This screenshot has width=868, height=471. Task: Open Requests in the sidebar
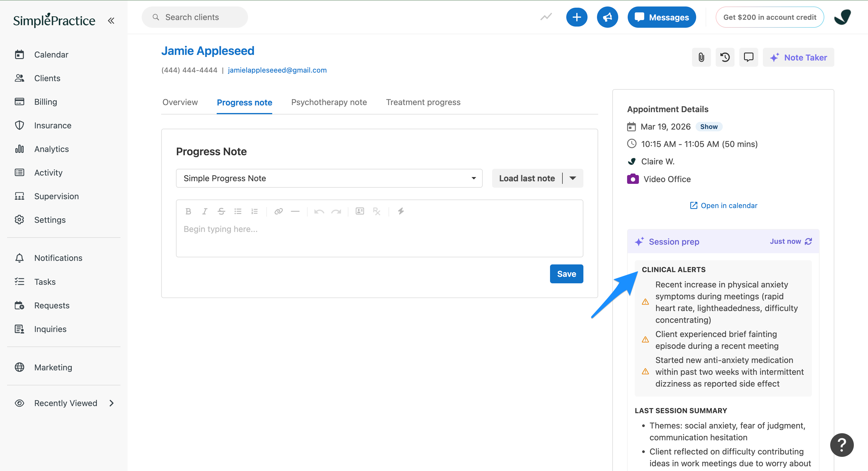52,305
